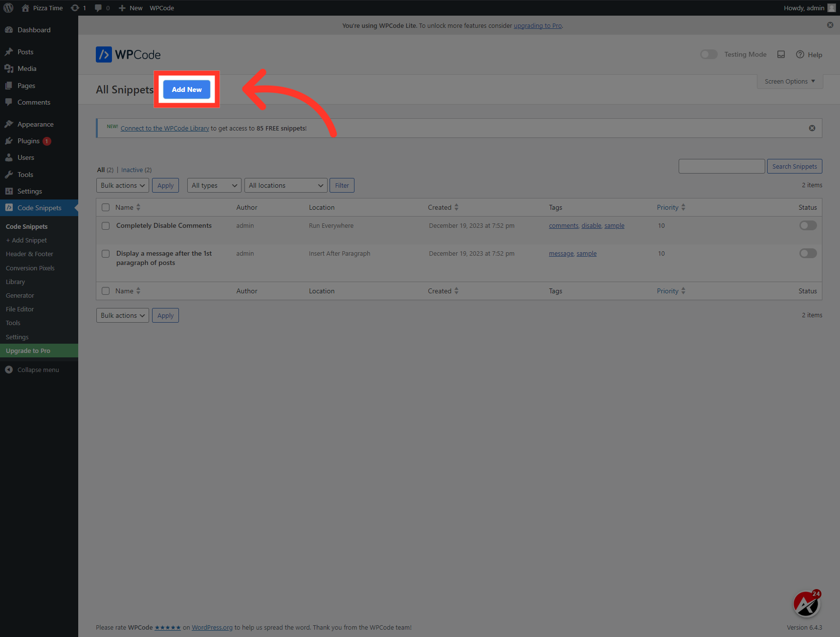Image resolution: width=840 pixels, height=637 pixels.
Task: Open the top Bulk actions dropdown
Action: (x=123, y=185)
